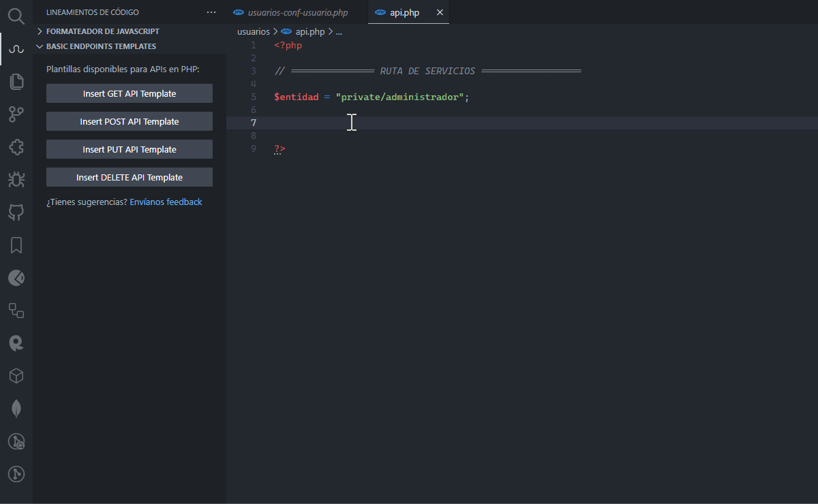The image size is (818, 504).
Task: Click the $entidad variable on line 5
Action: click(297, 97)
